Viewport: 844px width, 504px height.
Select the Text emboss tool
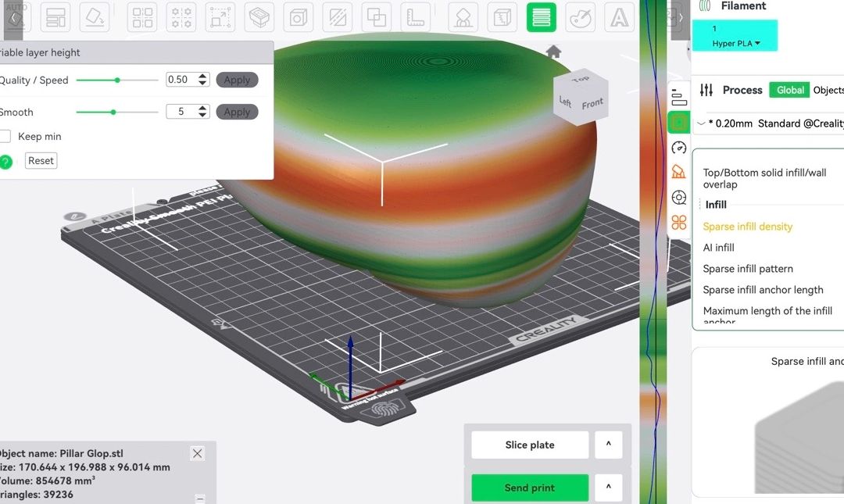click(619, 18)
